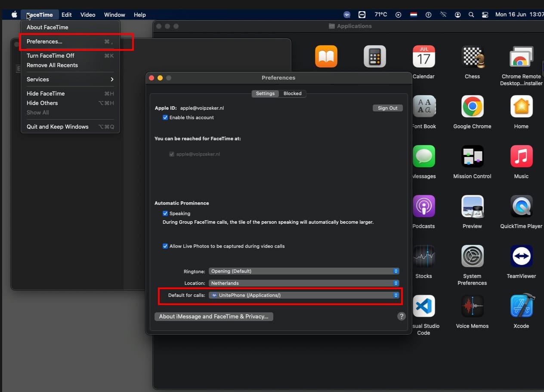Click UnitePhone icon in the menu bar
The width and height of the screenshot is (544, 392).
(x=347, y=15)
